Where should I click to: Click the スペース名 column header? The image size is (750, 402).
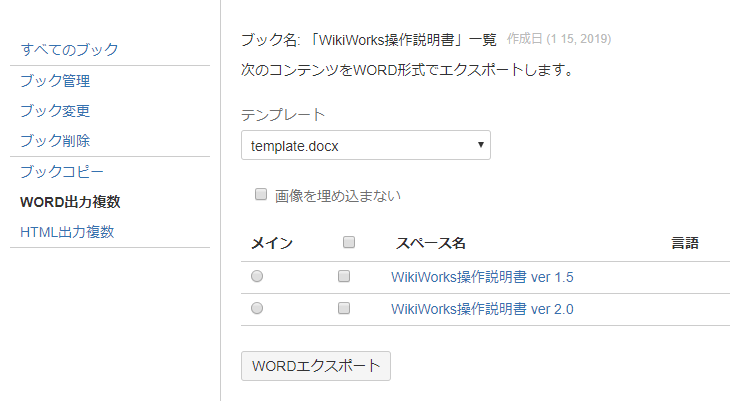[x=430, y=243]
